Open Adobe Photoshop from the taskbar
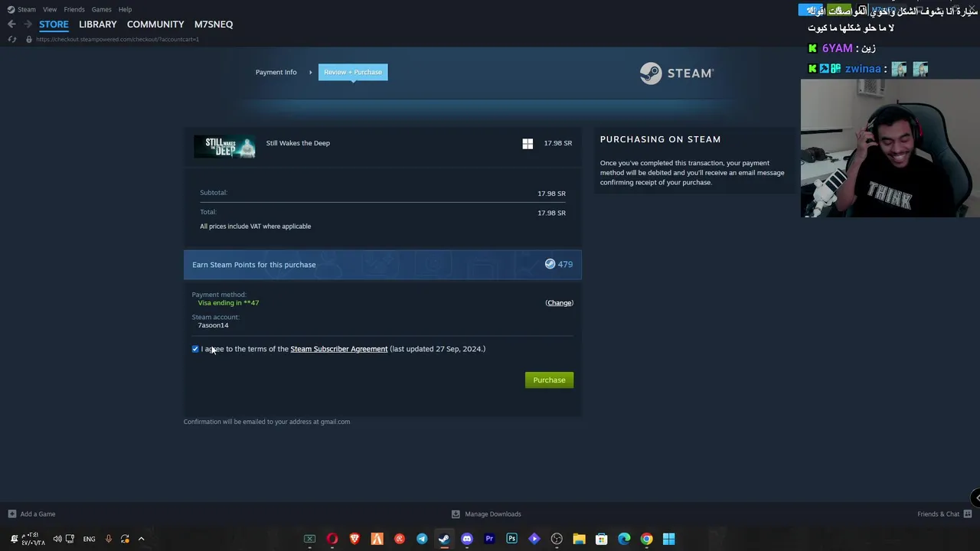Image resolution: width=980 pixels, height=551 pixels. [511, 539]
